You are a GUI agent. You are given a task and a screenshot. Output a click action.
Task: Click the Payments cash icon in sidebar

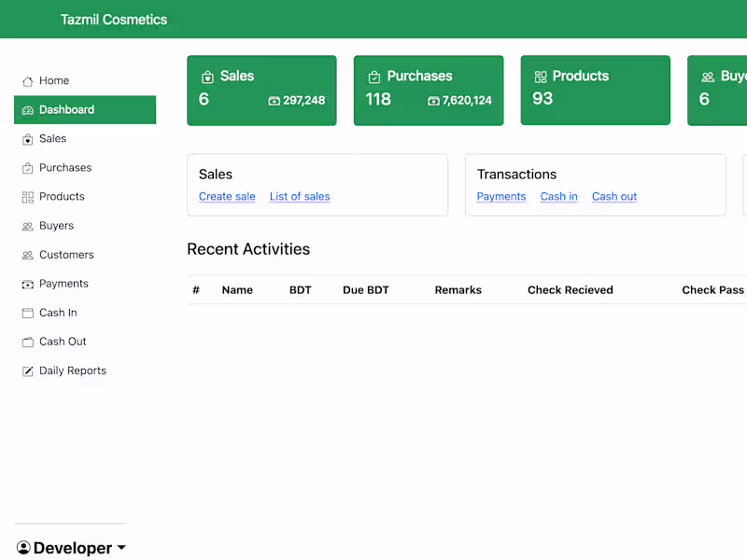[x=28, y=285]
